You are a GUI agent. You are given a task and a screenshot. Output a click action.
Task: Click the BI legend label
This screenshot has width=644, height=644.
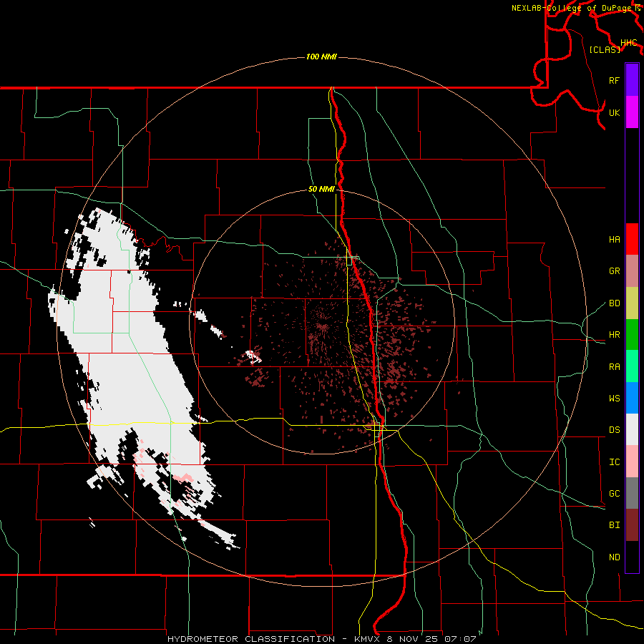click(x=614, y=525)
